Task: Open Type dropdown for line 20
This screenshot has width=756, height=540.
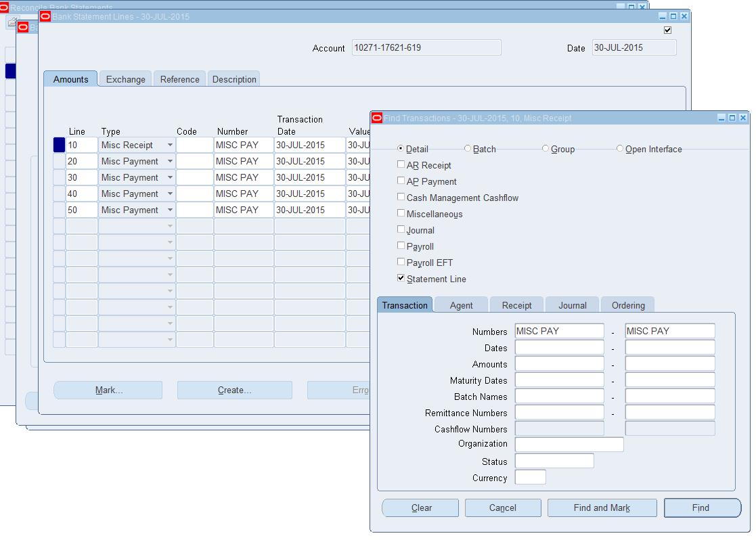Action: click(x=170, y=162)
